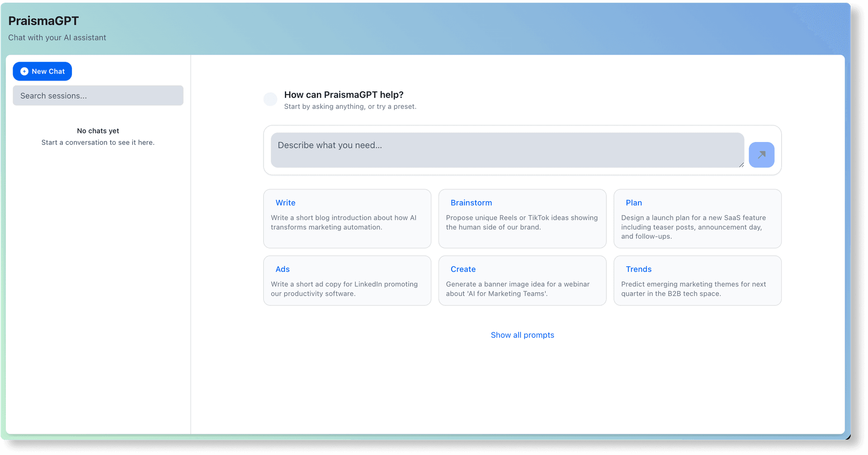Click the Trends preset title link
868x455 pixels.
click(x=639, y=269)
